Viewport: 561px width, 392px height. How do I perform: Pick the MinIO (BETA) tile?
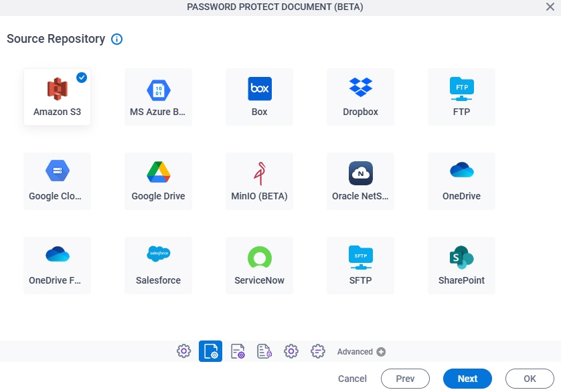tap(259, 181)
